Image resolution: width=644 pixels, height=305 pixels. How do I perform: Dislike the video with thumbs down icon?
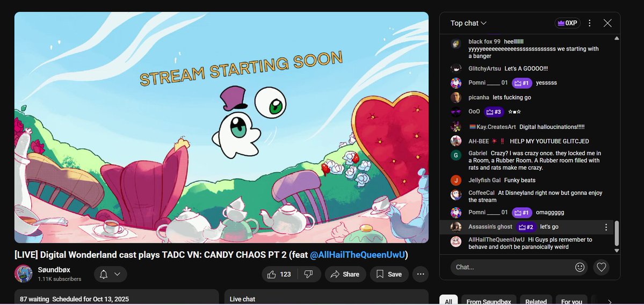pos(309,274)
